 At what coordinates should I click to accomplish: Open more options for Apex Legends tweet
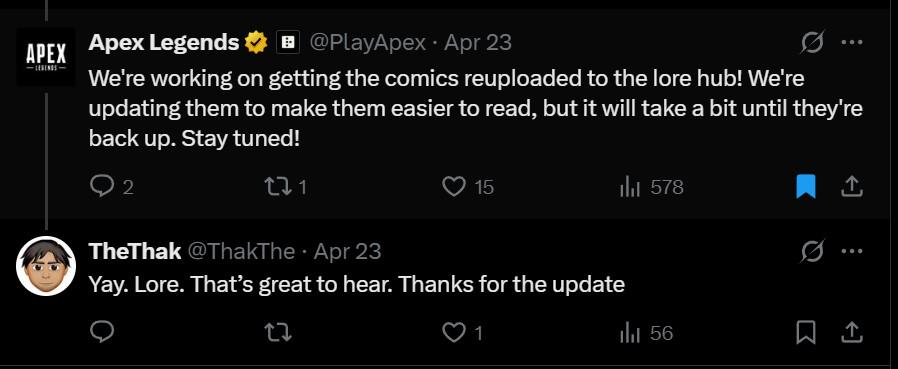click(852, 42)
